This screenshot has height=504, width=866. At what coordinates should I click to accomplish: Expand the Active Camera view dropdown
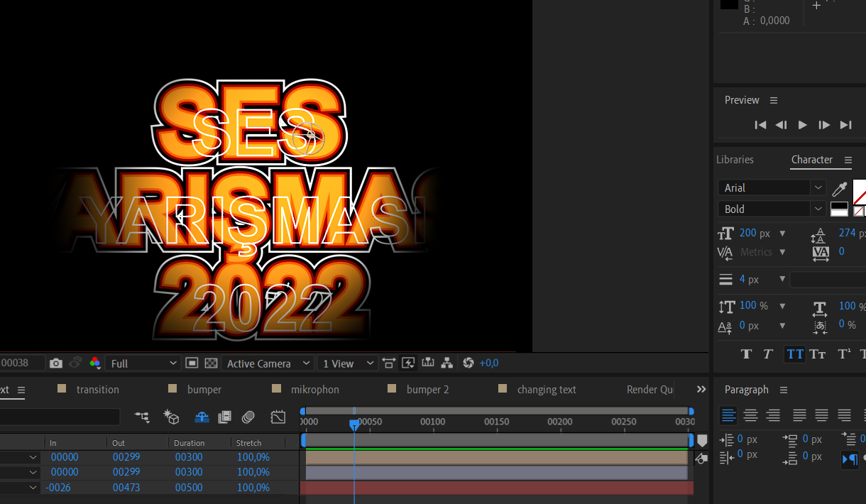(268, 363)
